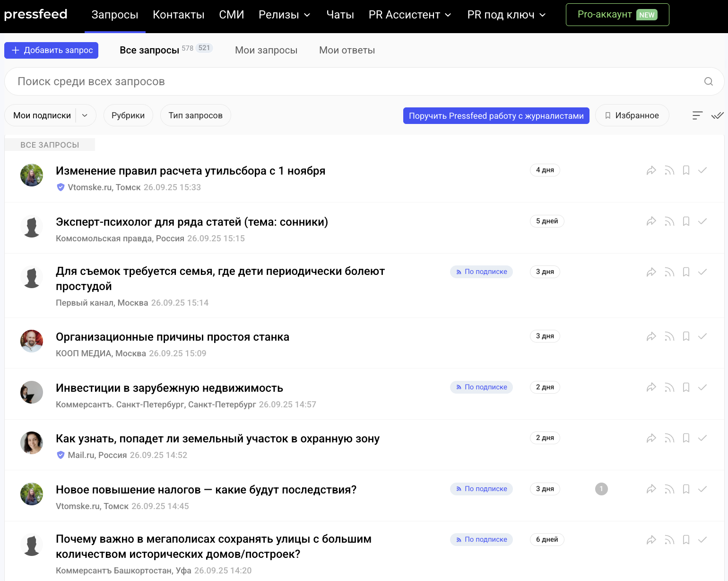Click the Добавить запрос button
This screenshot has width=728, height=581.
(x=51, y=50)
